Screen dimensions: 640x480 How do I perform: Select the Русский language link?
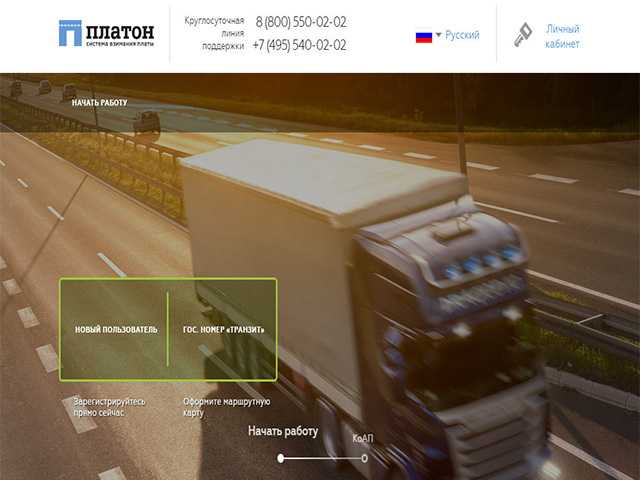click(x=462, y=35)
